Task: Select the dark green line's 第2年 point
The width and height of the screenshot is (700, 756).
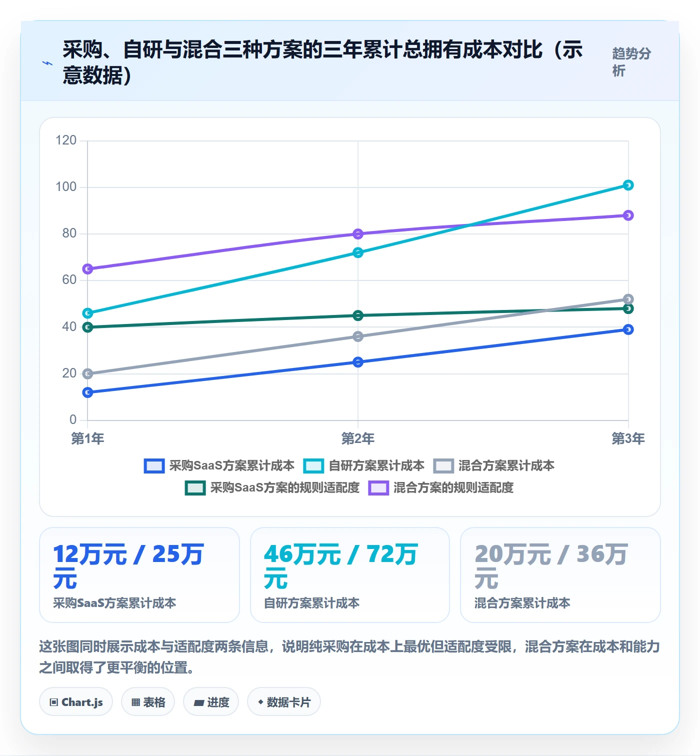Action: [358, 315]
